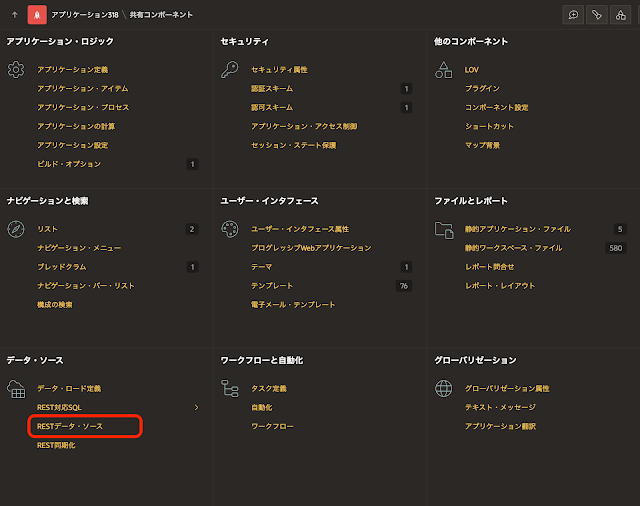This screenshot has width=640, height=506.
Task: Click the utilities wrench icon at top right
Action: [597, 15]
